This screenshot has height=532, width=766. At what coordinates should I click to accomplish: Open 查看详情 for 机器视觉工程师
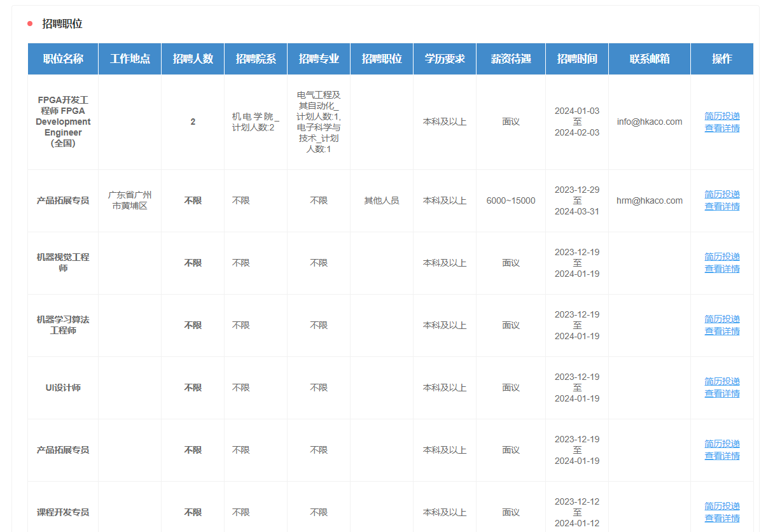coord(722,269)
